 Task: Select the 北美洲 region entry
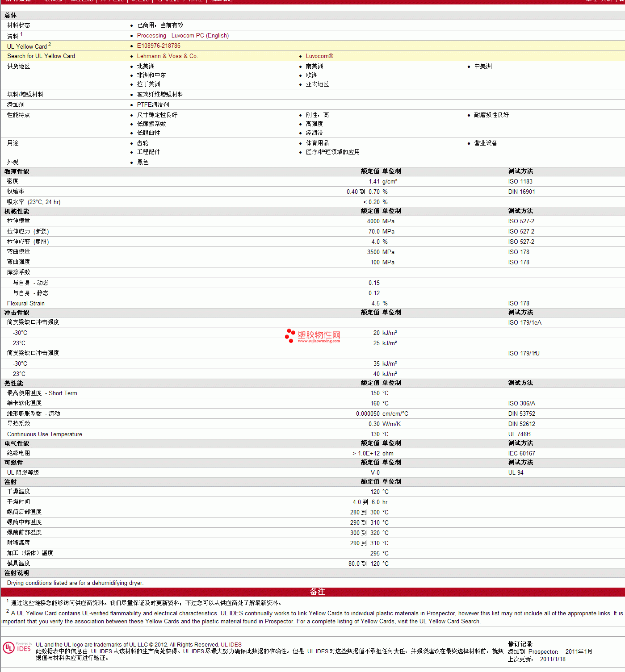[x=146, y=67]
